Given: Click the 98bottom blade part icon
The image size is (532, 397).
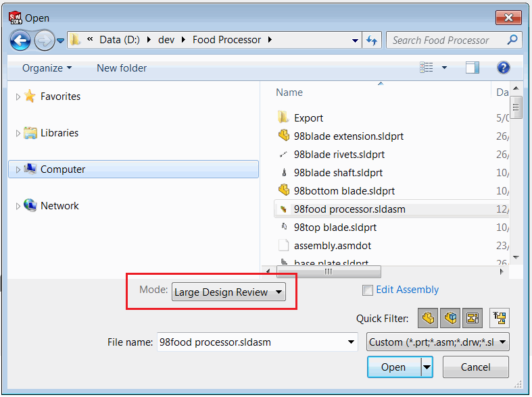Looking at the screenshot, I should (284, 190).
